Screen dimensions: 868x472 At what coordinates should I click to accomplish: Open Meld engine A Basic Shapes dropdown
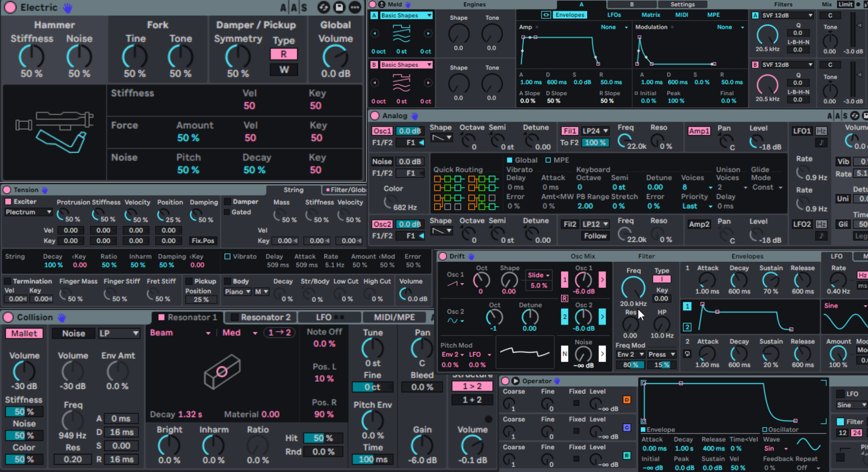tap(406, 15)
